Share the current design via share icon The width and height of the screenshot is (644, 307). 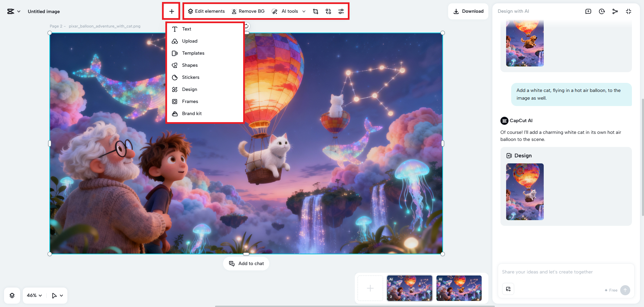[615, 11]
